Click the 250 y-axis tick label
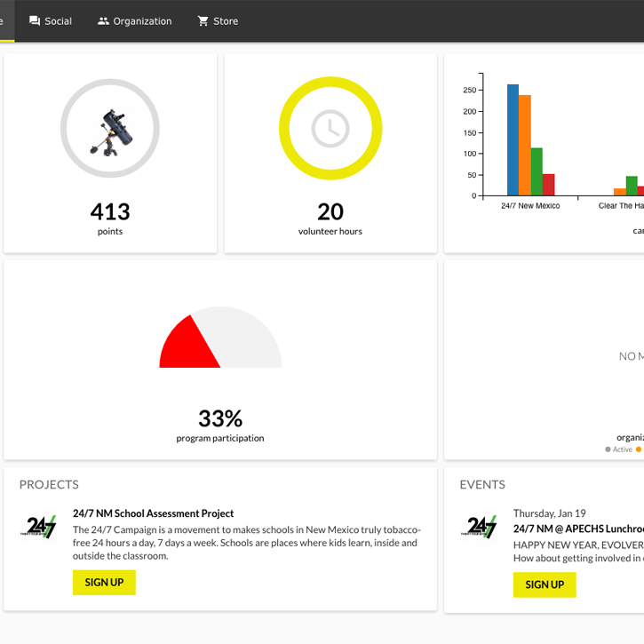Screen dimensions: 644x644 pos(469,90)
